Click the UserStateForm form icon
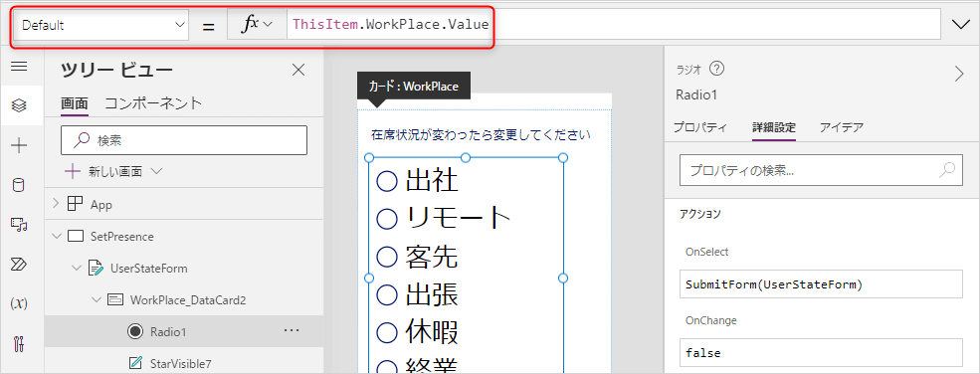980x374 pixels. click(96, 269)
